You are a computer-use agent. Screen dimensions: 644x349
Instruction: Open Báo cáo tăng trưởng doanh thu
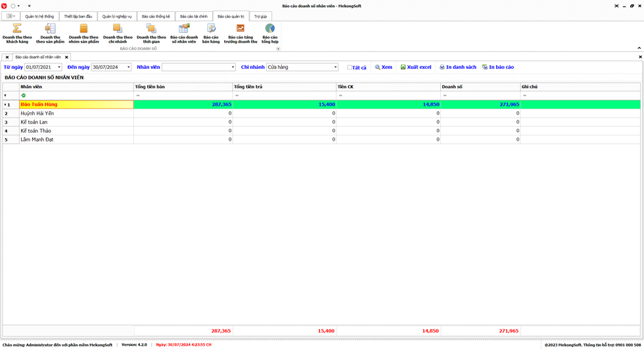(x=241, y=33)
